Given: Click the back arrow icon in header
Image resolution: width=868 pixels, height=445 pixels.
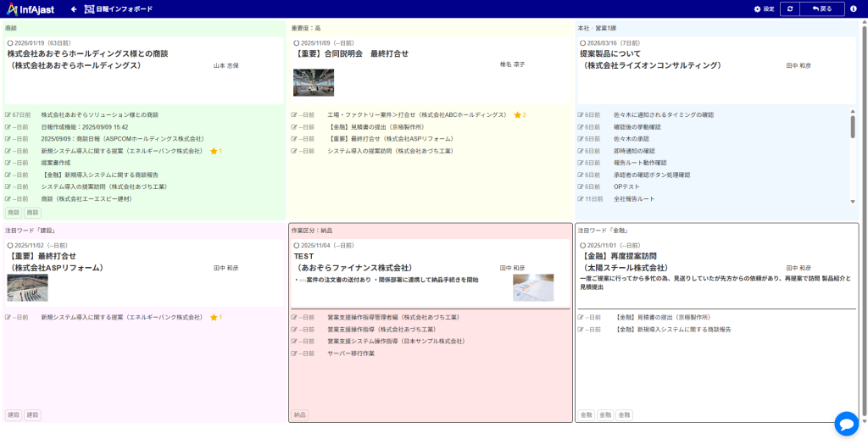Looking at the screenshot, I should click(74, 9).
